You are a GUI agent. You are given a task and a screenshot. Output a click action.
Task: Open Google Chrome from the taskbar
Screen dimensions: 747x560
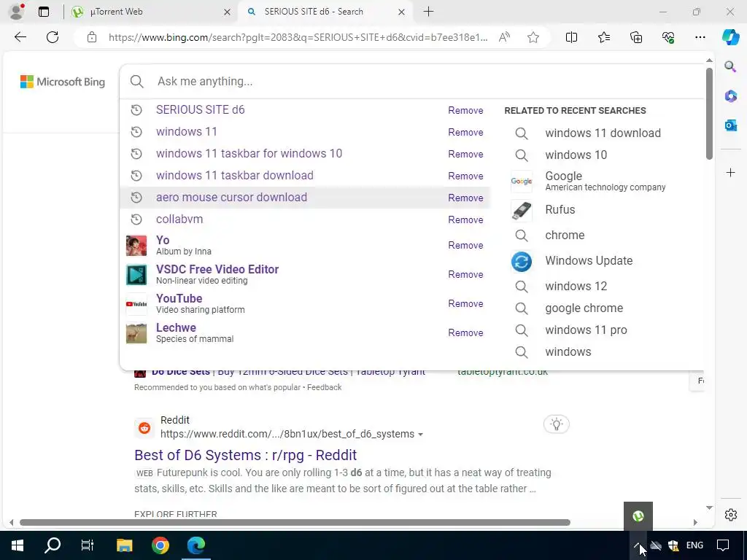(x=160, y=545)
